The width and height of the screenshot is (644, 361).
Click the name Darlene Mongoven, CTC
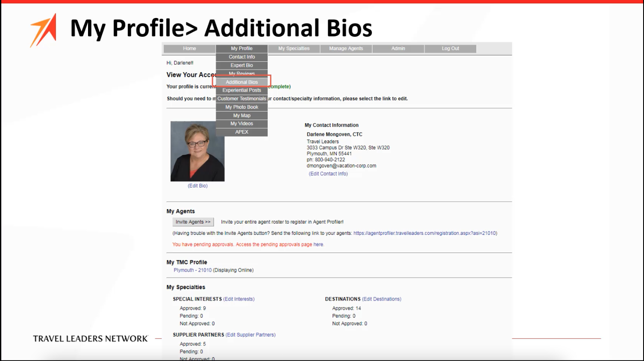pyautogui.click(x=335, y=134)
